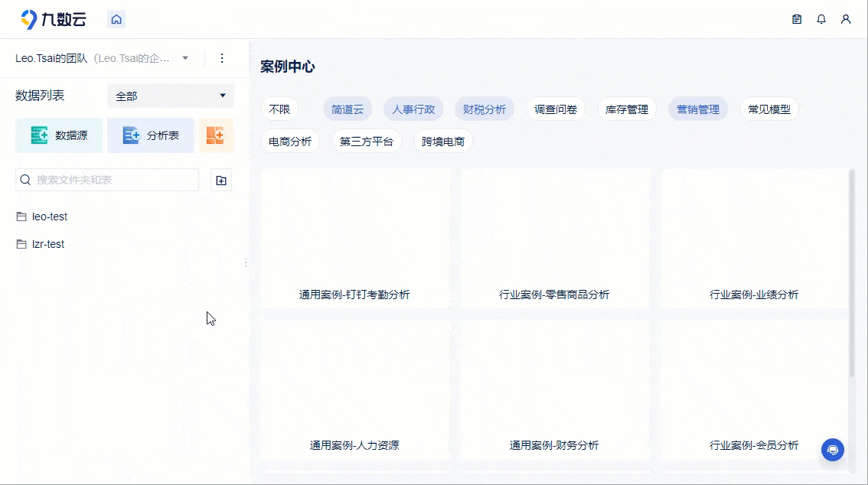Viewport: 868px width, 485px height.
Task: Toggle the 人事行政 category tag
Action: point(413,109)
